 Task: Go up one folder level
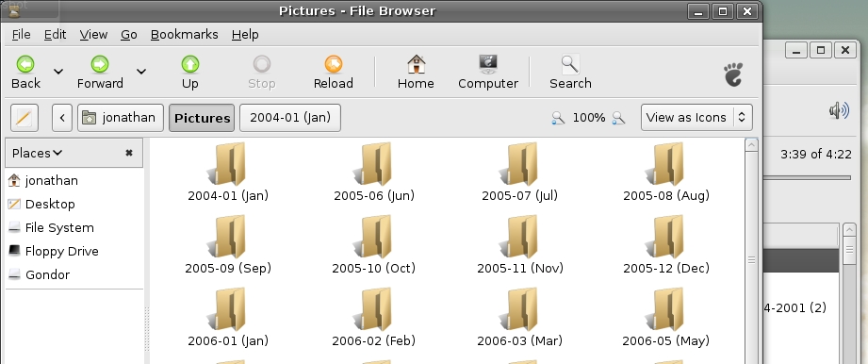click(189, 65)
